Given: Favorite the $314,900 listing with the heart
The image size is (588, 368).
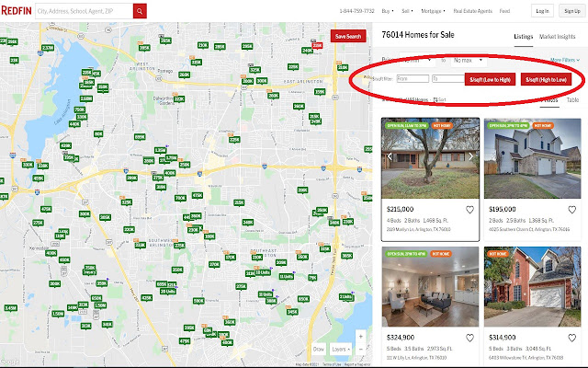Looking at the screenshot, I should tap(571, 338).
